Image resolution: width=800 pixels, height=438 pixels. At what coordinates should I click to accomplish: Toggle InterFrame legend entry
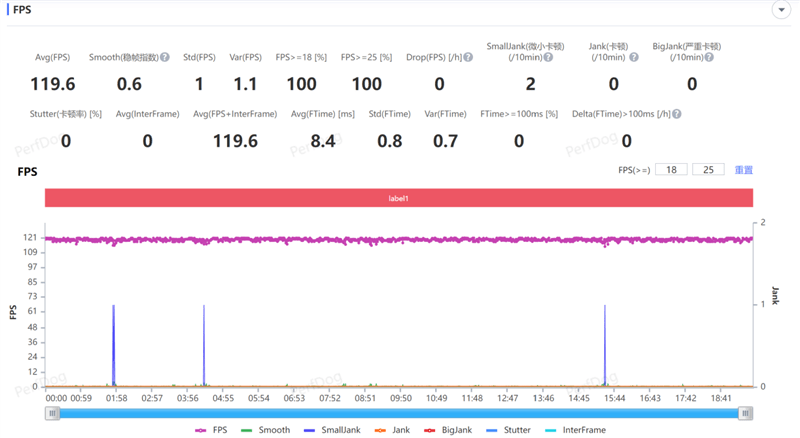click(575, 430)
